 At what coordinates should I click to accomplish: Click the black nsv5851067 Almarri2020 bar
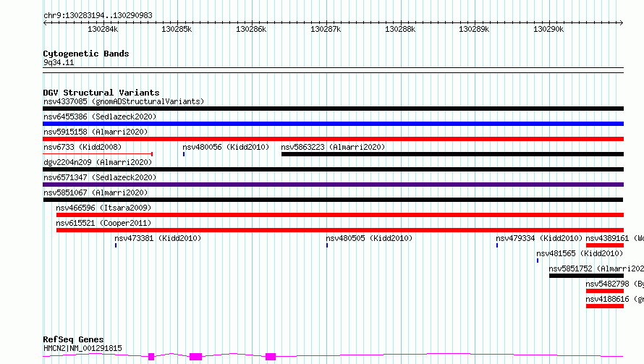pos(333,200)
